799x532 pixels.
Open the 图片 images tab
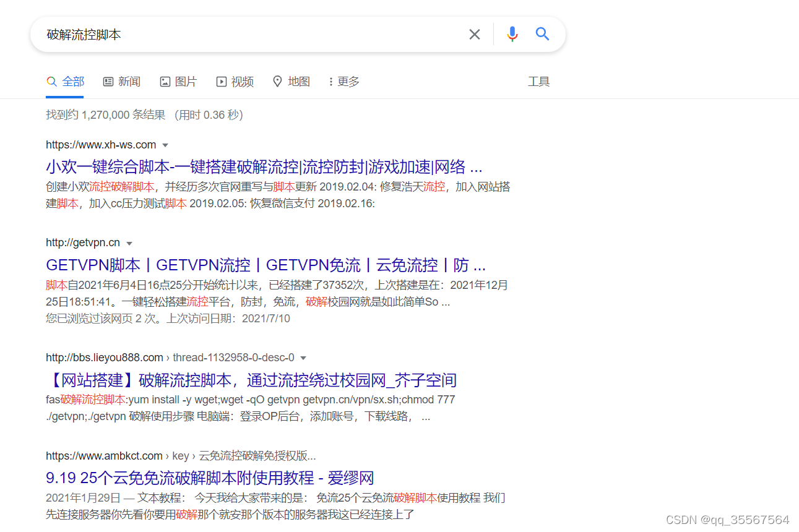pyautogui.click(x=178, y=82)
